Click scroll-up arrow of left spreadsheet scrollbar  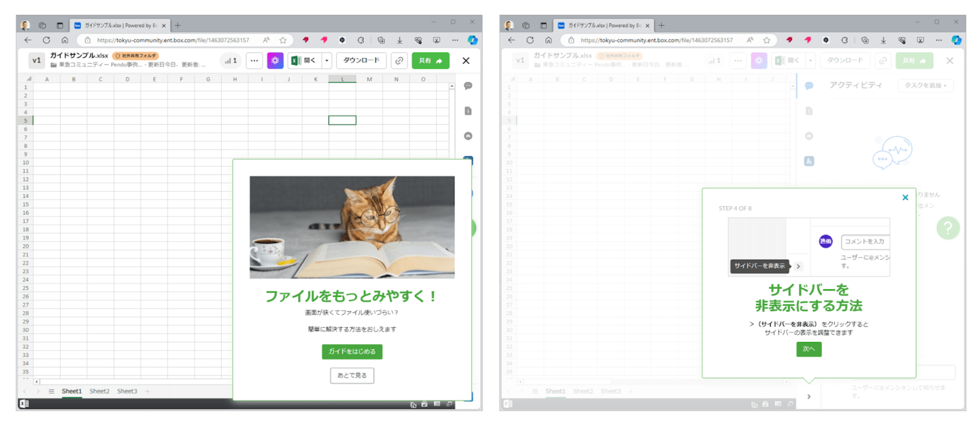(x=452, y=86)
